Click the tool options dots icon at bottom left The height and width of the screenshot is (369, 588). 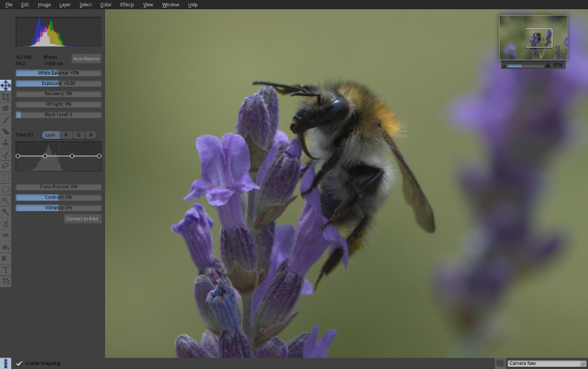(5, 363)
